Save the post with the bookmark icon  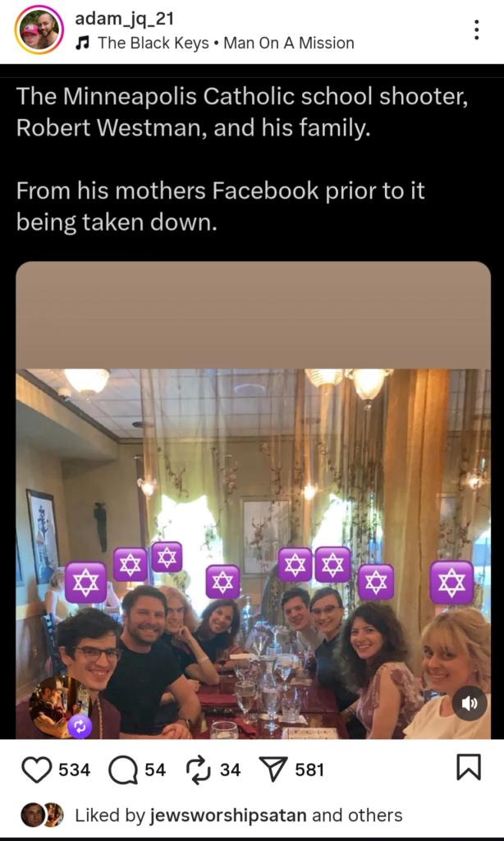pos(468,768)
